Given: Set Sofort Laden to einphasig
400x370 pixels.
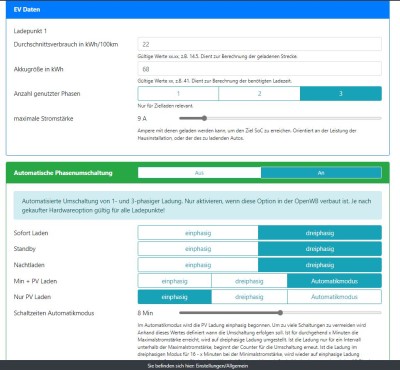Looking at the screenshot, I should click(198, 233).
